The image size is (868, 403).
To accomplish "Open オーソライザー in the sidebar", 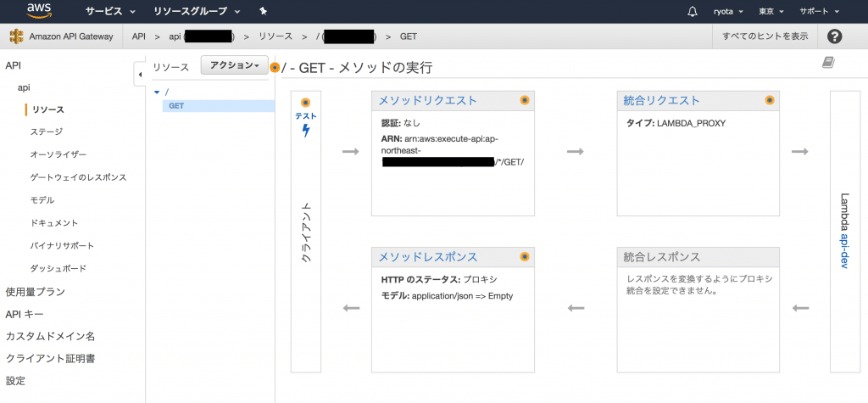I will 58,154.
